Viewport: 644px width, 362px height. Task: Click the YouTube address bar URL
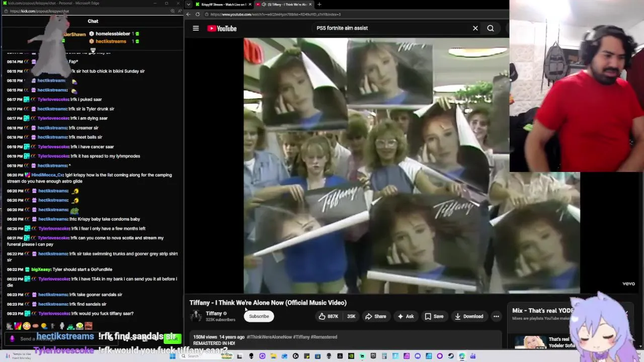pyautogui.click(x=276, y=15)
